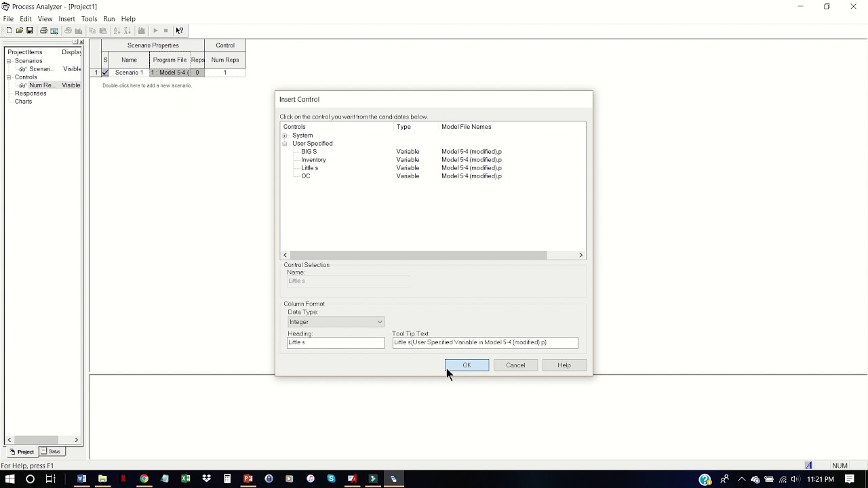868x488 pixels.
Task: Open the Data Type dropdown
Action: point(336,322)
